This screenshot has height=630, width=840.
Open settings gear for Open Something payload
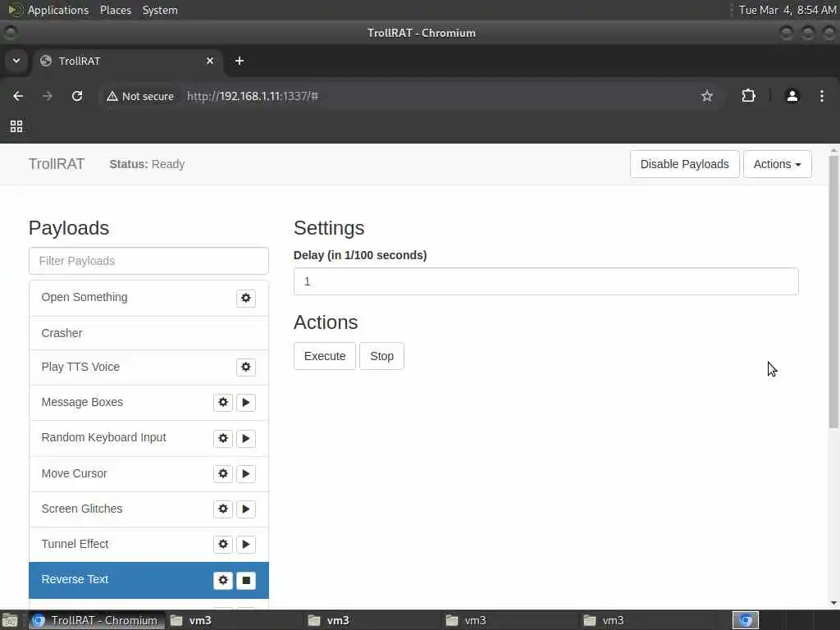click(x=246, y=298)
